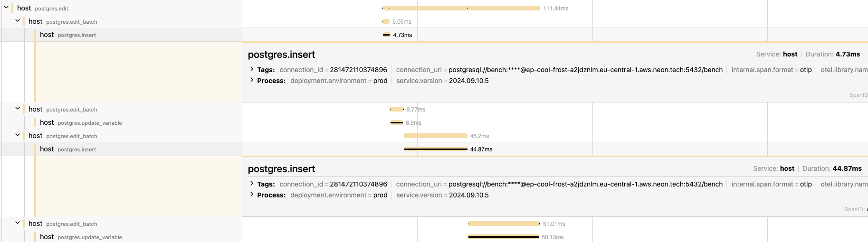Click the 45.2ms edit_batch timeline bar
Image resolution: width=868 pixels, height=242 pixels.
pos(436,136)
